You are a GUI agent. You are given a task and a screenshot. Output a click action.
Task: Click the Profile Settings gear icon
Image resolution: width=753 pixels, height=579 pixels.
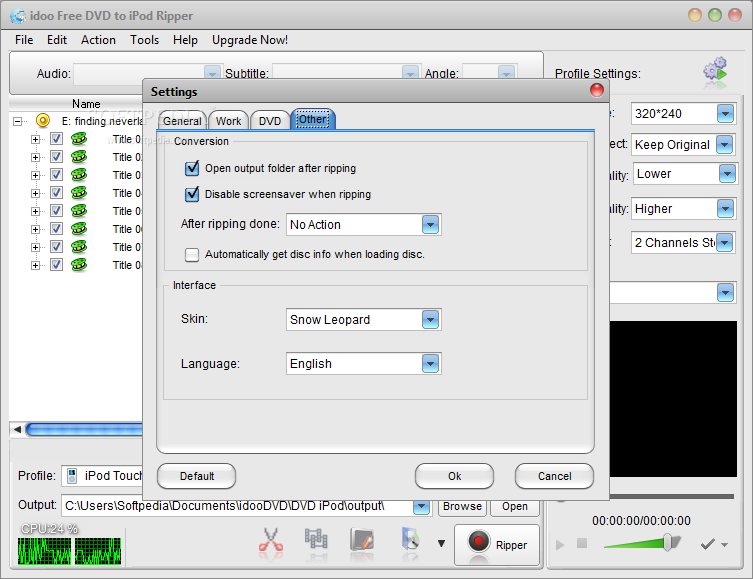coord(715,71)
